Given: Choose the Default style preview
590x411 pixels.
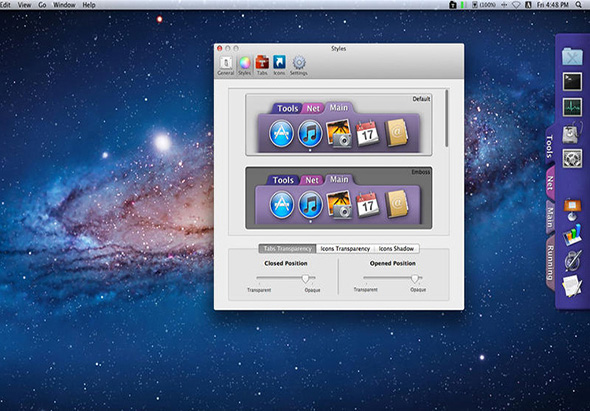Looking at the screenshot, I should [338, 125].
